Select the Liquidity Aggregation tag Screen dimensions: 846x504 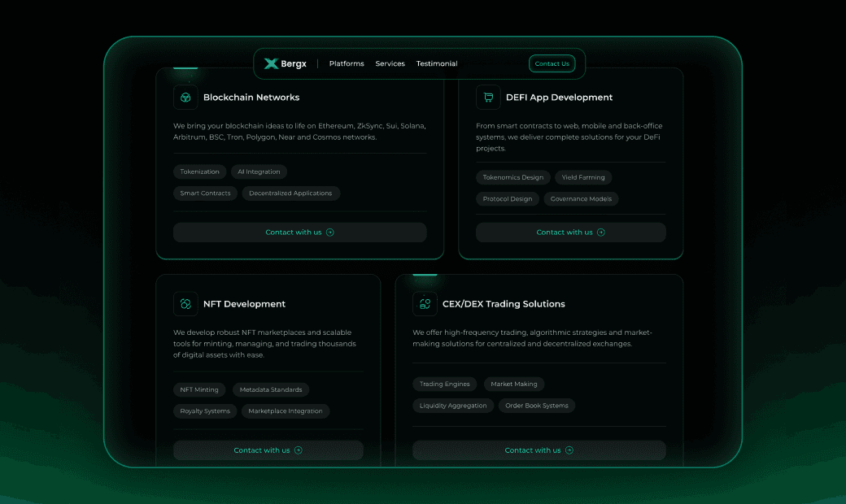(453, 406)
